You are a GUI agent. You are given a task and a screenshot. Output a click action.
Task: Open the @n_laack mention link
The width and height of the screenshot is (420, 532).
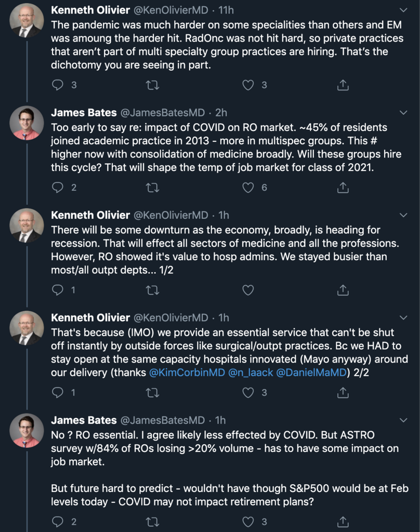click(x=251, y=373)
